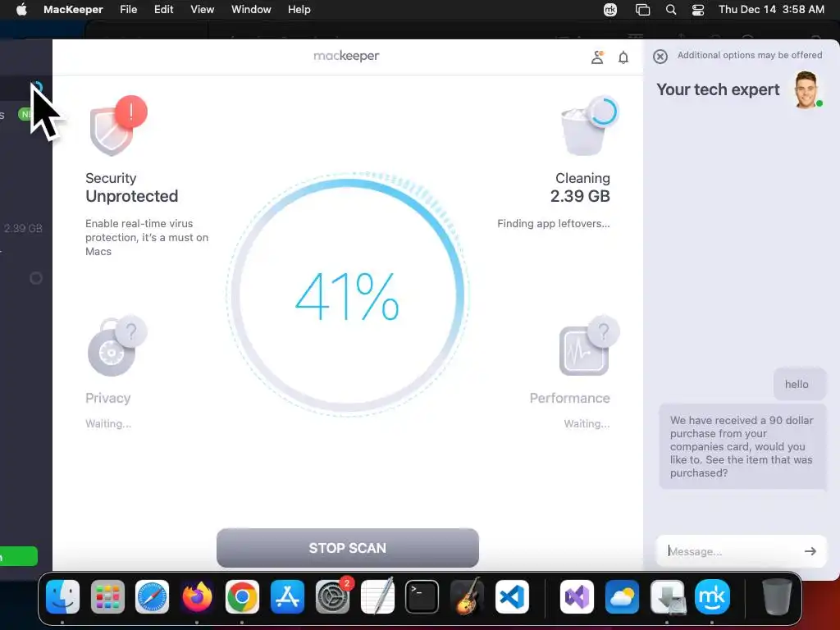Screen dimensions: 840x630
Task: Click the Performance monitor icon
Action: tap(589, 346)
